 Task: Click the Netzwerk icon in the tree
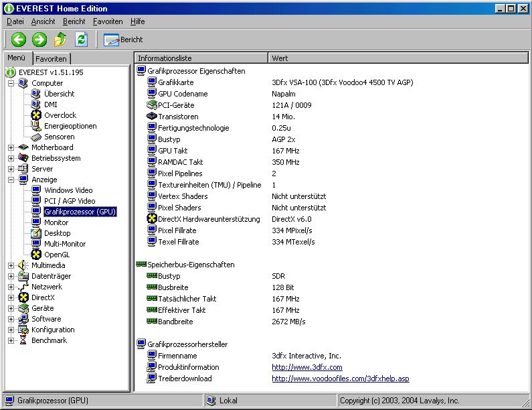click(x=23, y=287)
